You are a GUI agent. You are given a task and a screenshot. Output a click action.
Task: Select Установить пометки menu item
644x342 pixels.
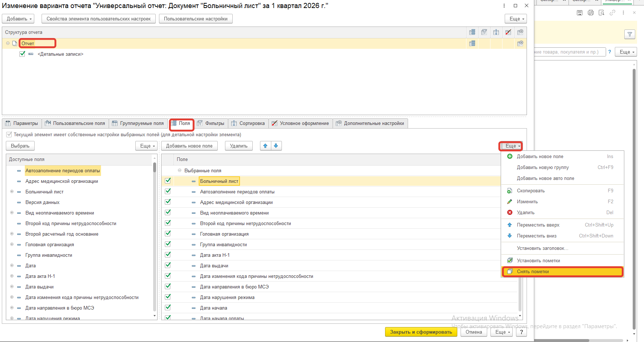pyautogui.click(x=538, y=261)
